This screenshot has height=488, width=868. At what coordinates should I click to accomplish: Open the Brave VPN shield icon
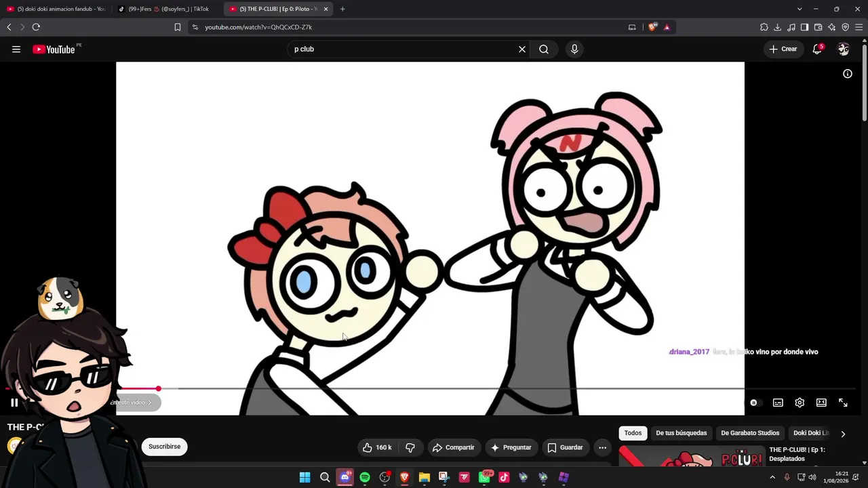coord(845,27)
